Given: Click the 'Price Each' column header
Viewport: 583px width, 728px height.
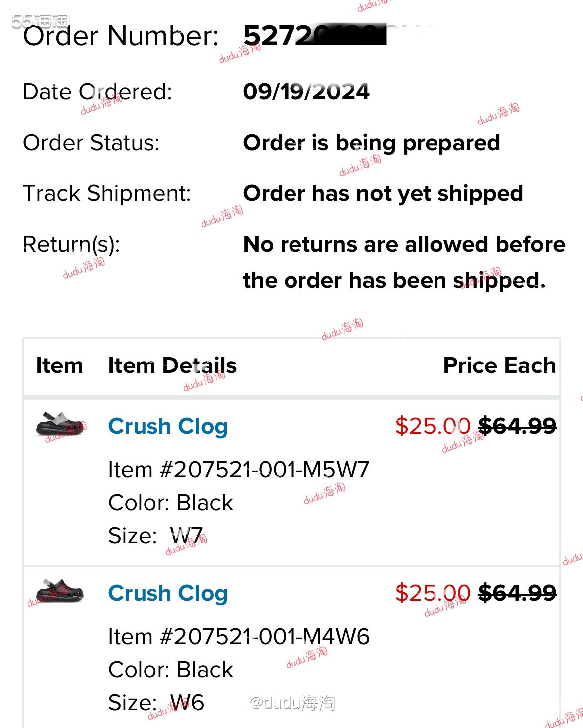Looking at the screenshot, I should click(499, 365).
